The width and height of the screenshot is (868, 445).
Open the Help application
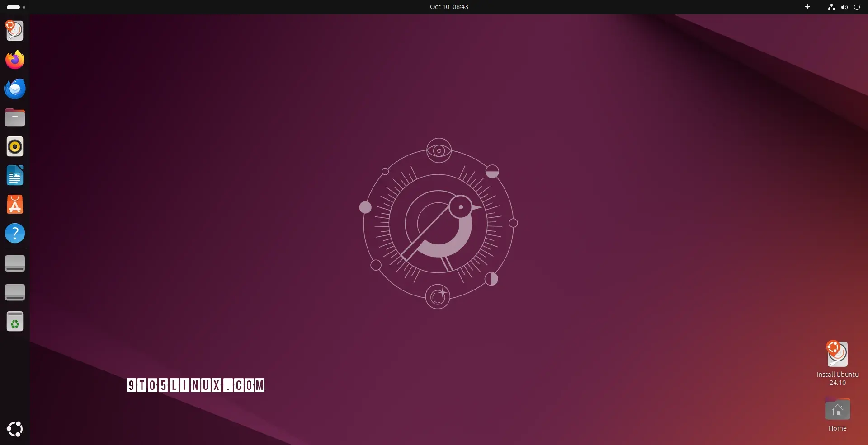point(14,234)
